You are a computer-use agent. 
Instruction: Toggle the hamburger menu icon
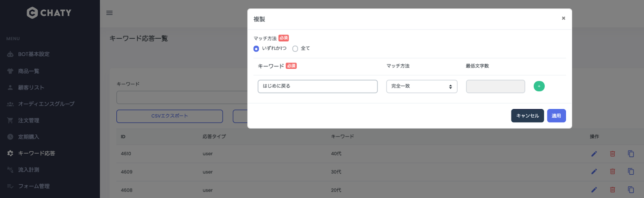click(x=109, y=13)
